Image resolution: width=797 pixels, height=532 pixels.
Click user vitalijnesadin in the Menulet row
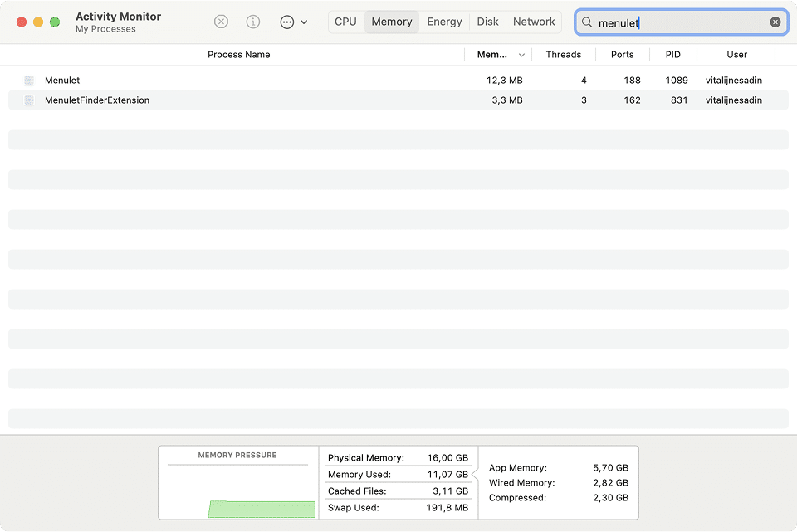733,81
